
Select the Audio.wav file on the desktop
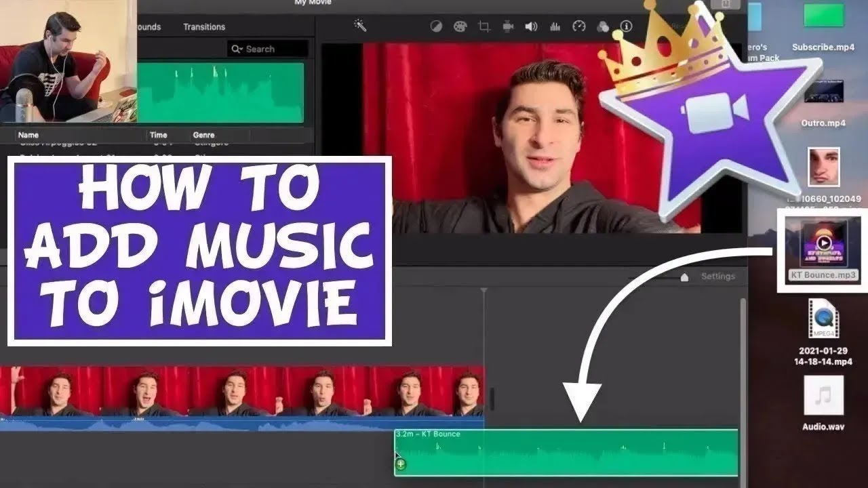(x=823, y=404)
